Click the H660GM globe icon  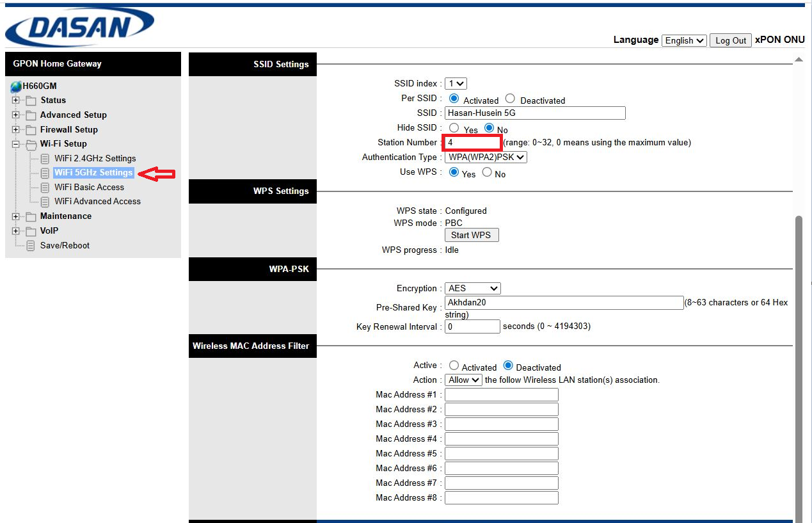[16, 86]
